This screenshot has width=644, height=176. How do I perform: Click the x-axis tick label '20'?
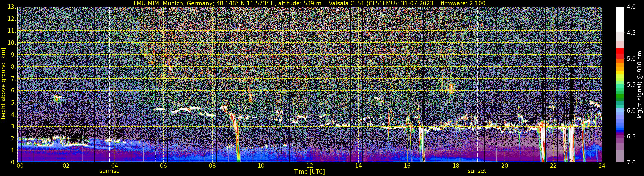505,166
